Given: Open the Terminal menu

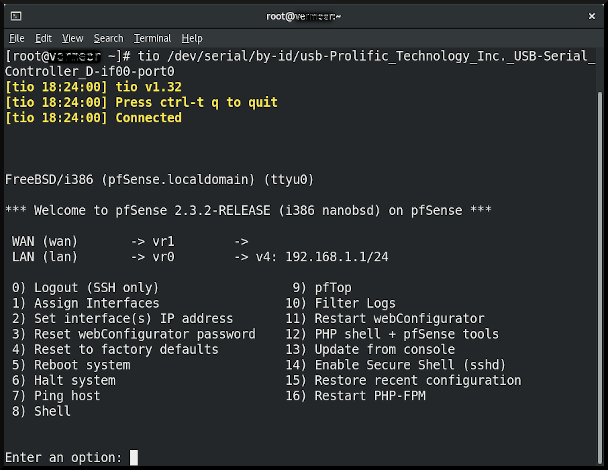Looking at the screenshot, I should (153, 38).
